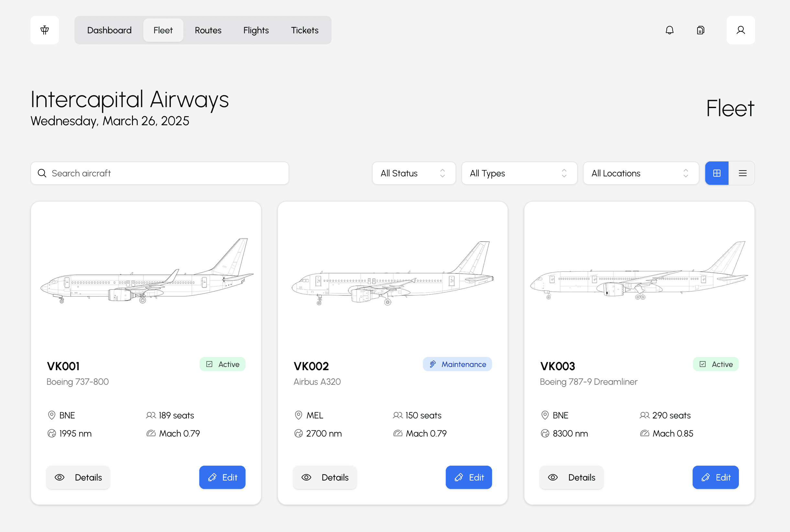The width and height of the screenshot is (790, 532).
Task: Click the search magnifier icon
Action: [42, 173]
